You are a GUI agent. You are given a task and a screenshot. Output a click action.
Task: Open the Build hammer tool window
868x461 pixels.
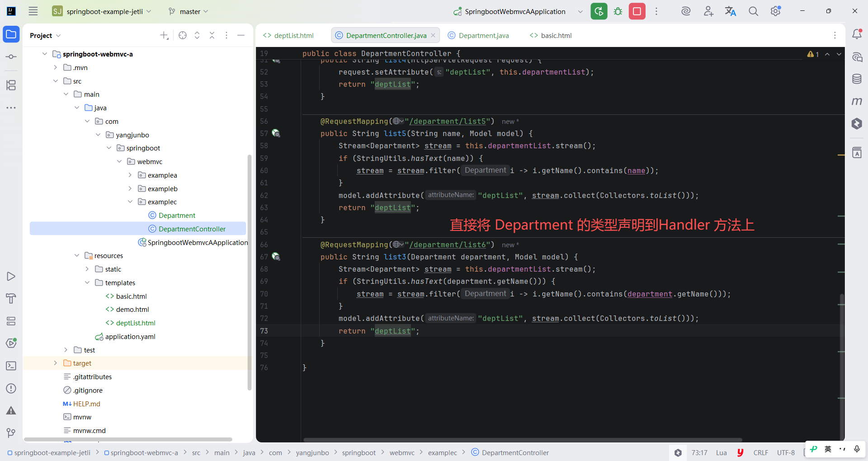[x=11, y=299]
